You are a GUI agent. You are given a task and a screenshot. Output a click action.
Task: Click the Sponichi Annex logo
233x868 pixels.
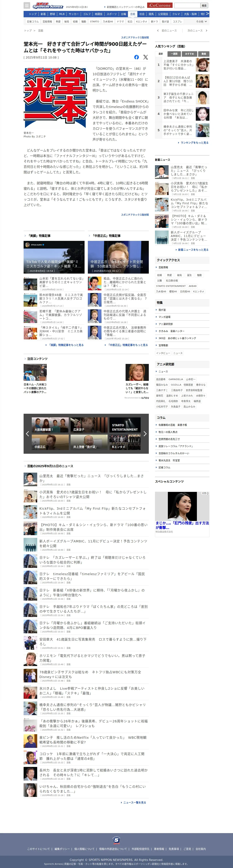tap(48, 5)
